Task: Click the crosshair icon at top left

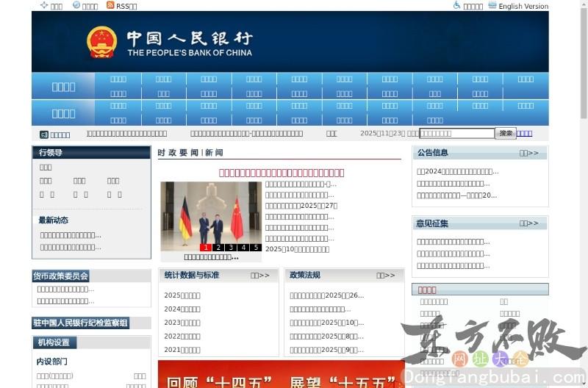Action: coord(44,5)
